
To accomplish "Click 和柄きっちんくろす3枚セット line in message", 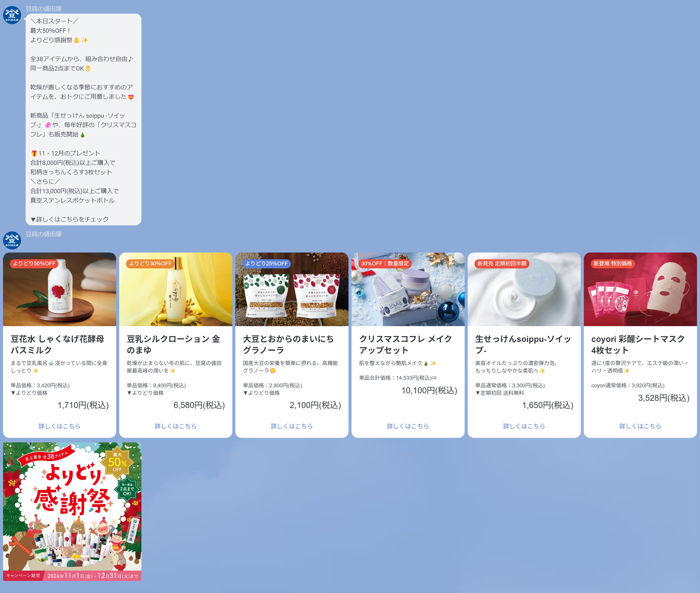I will (71, 172).
